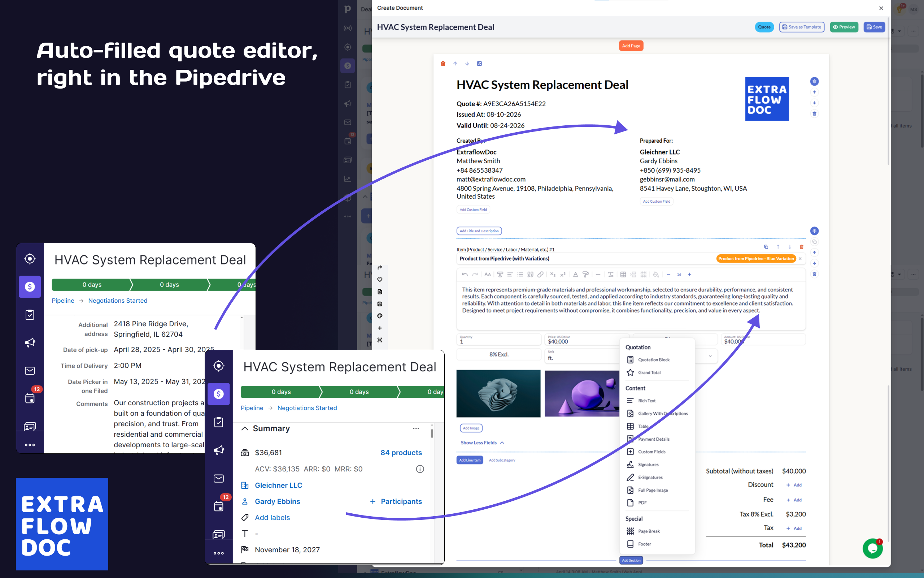
Task: Click the text case AA icon
Action: coord(488,274)
